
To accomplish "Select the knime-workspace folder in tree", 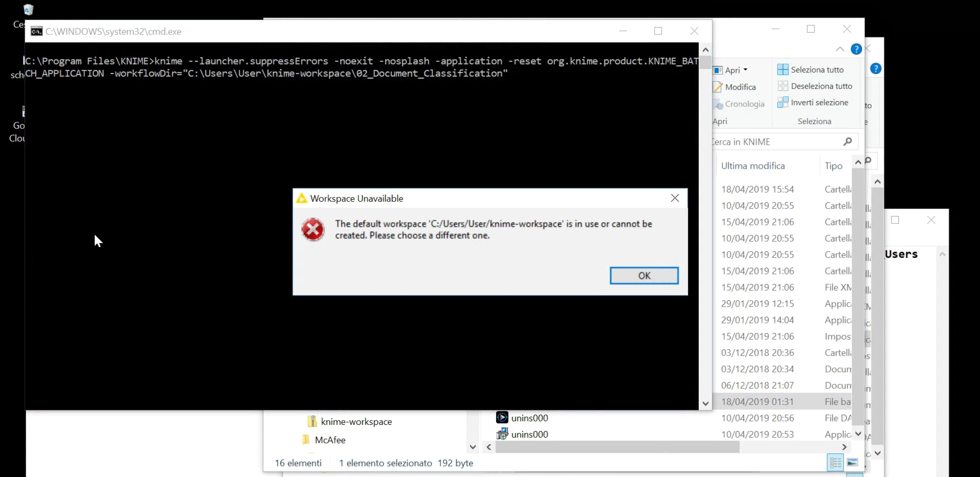I will pos(356,421).
